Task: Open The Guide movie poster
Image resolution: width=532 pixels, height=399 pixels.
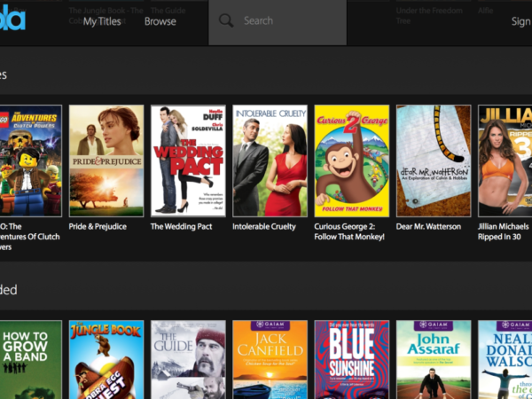Action: (x=188, y=360)
